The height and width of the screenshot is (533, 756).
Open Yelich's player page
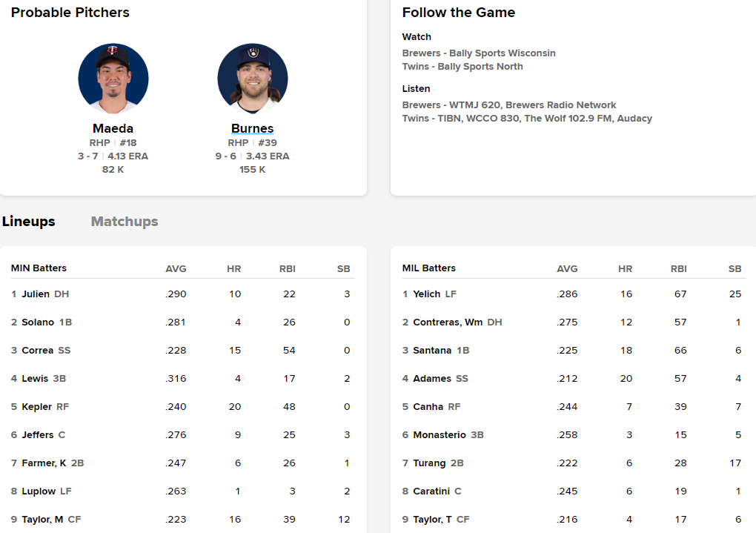click(x=427, y=294)
